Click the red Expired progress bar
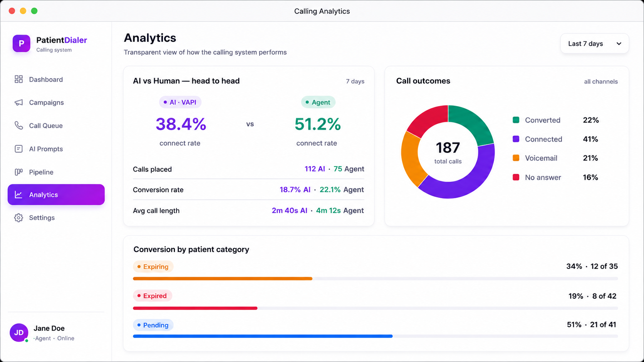Screen dimensions: 644x362 pyautogui.click(x=195, y=308)
